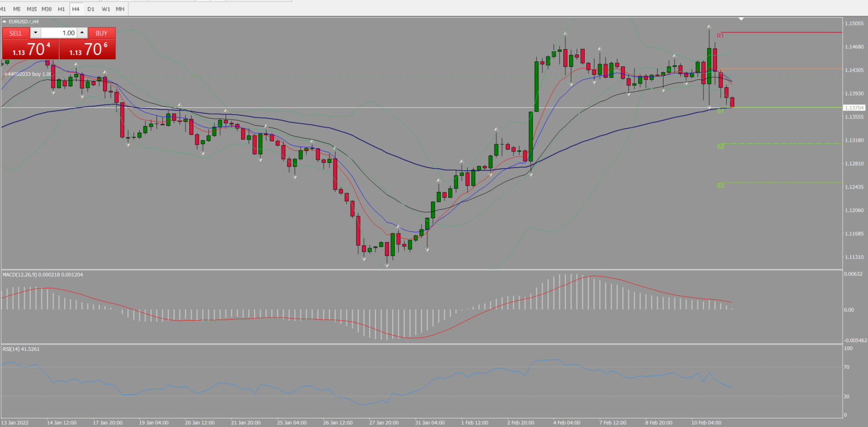868x427 pixels.
Task: Focus the 1.00 volume input field
Action: point(59,33)
